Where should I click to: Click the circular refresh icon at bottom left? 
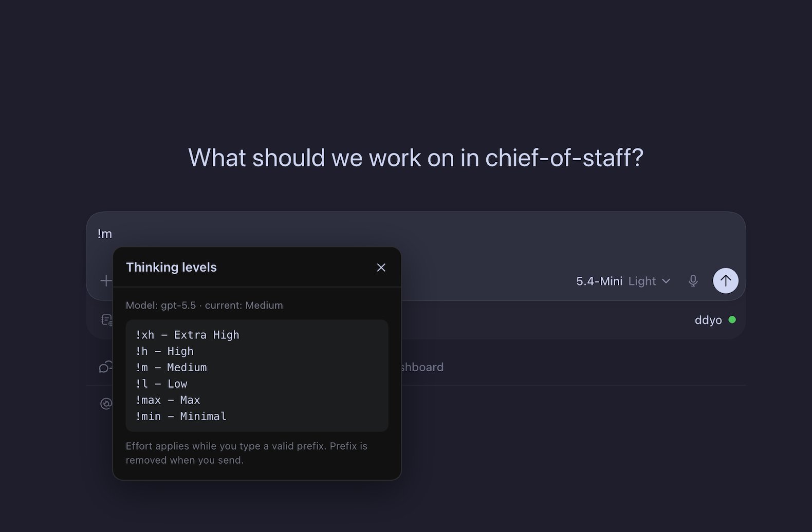point(106,404)
